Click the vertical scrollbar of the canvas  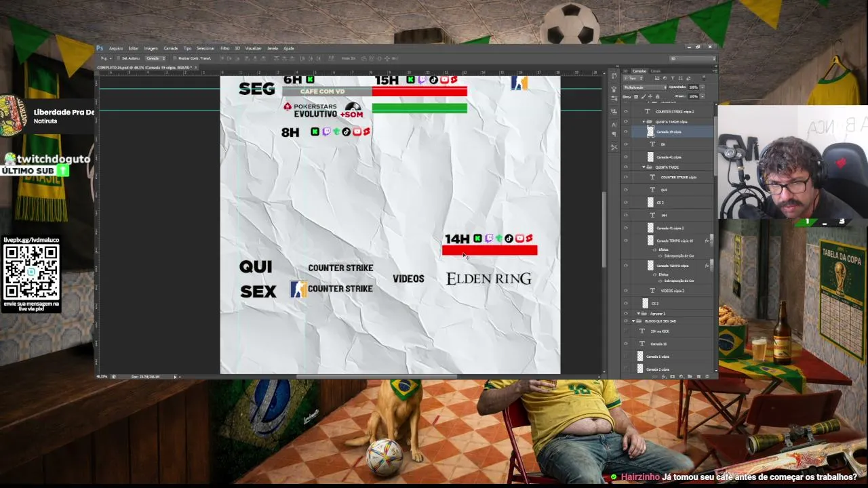(604, 229)
